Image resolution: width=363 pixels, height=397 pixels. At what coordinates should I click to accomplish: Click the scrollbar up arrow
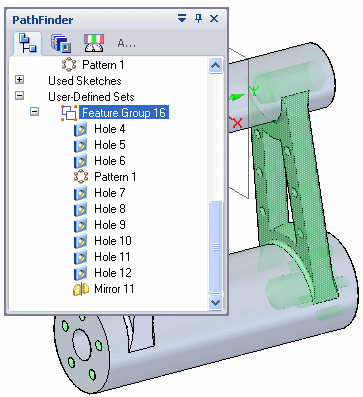pyautogui.click(x=215, y=66)
